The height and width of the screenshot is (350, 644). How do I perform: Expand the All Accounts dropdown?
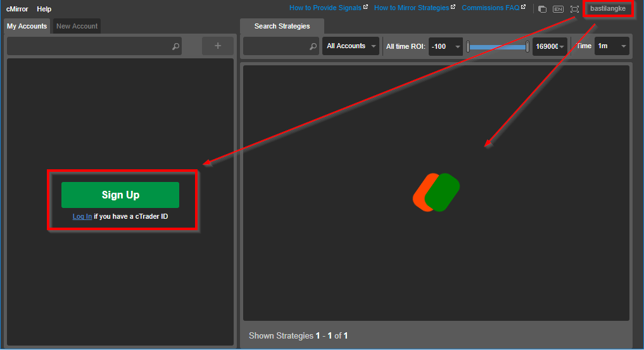coord(351,46)
